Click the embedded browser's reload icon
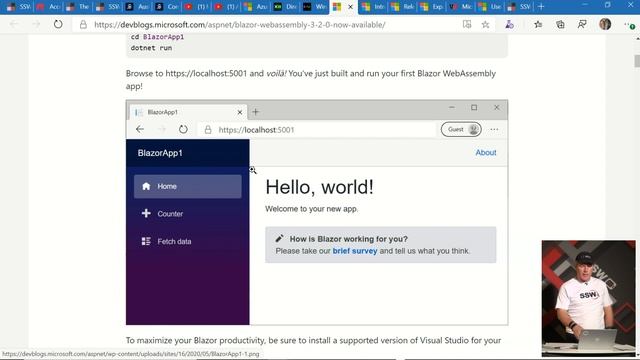This screenshot has height=360, width=640. [x=183, y=129]
